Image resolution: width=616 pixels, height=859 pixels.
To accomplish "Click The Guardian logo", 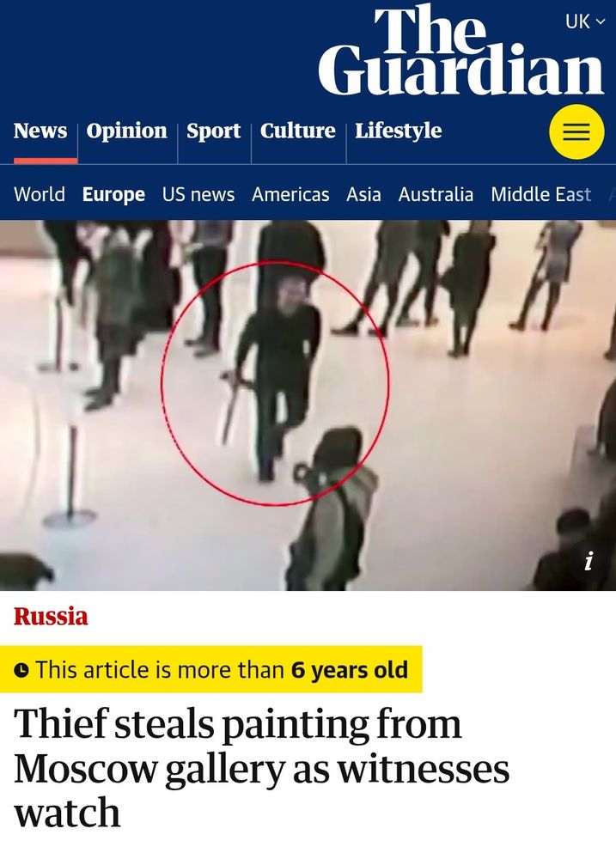I will click(460, 50).
